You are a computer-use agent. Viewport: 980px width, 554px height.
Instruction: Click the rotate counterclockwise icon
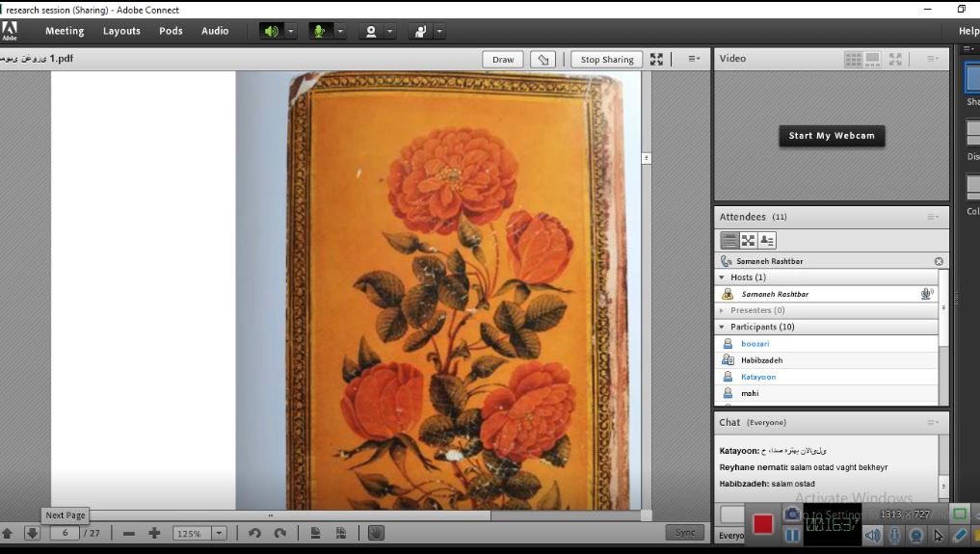254,534
